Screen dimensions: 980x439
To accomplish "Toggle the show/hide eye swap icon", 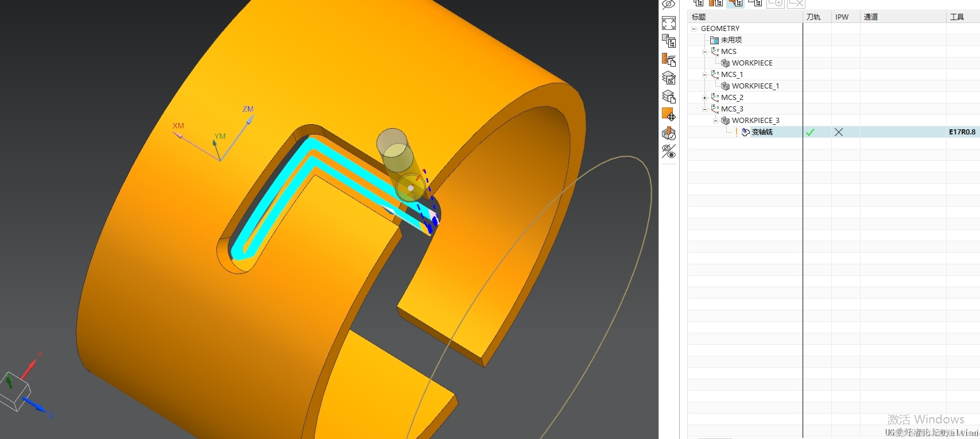I will point(669,152).
